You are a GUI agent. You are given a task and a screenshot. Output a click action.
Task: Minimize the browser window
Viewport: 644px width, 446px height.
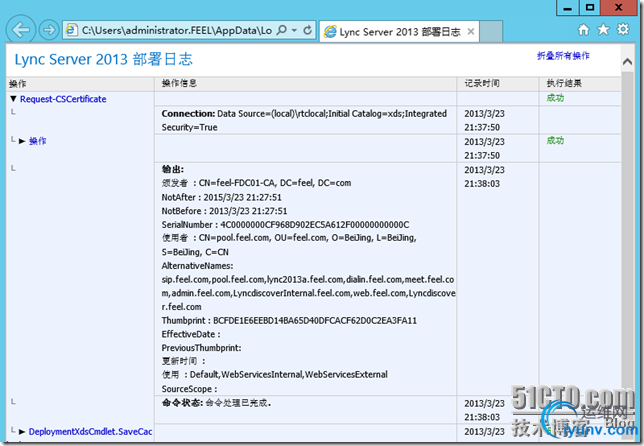[568, 8]
